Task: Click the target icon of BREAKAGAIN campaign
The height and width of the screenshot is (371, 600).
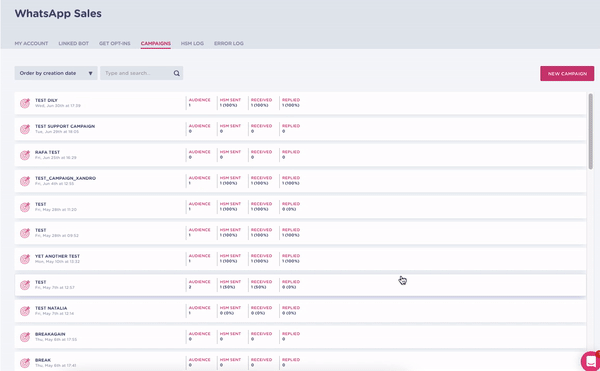Action: click(25, 337)
